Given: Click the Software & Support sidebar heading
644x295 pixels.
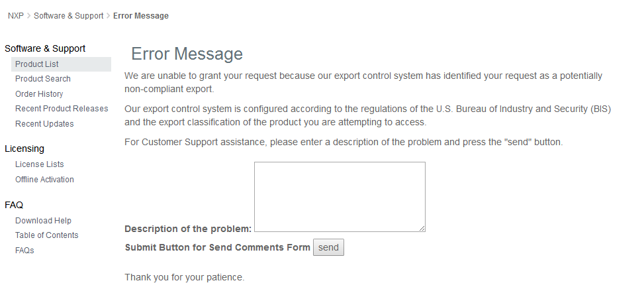Looking at the screenshot, I should [x=45, y=48].
